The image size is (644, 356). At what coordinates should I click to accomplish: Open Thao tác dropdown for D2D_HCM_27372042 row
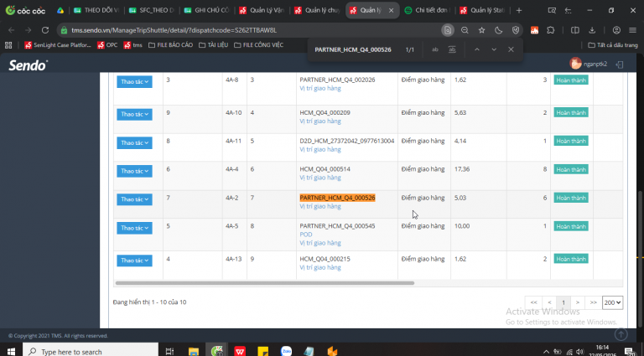point(134,142)
